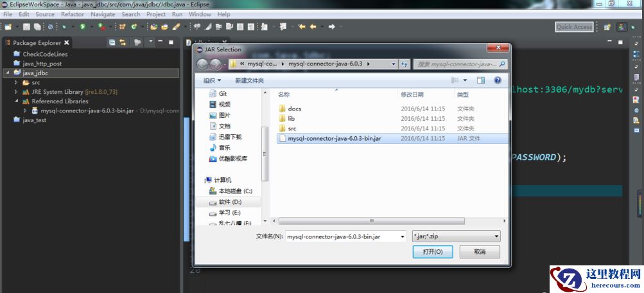
Task: Click the New wizard toolbar icon
Action: click(8, 27)
